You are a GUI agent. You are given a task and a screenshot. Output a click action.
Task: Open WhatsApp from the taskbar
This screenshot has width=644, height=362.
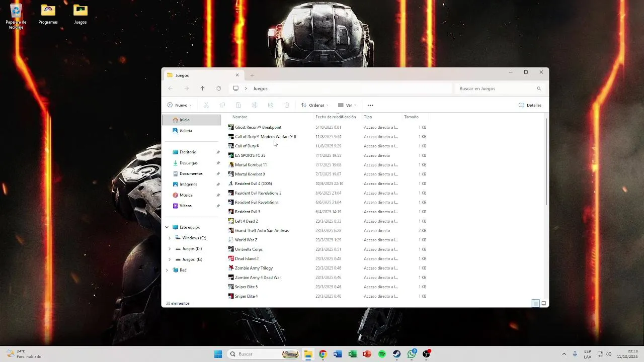(x=412, y=354)
